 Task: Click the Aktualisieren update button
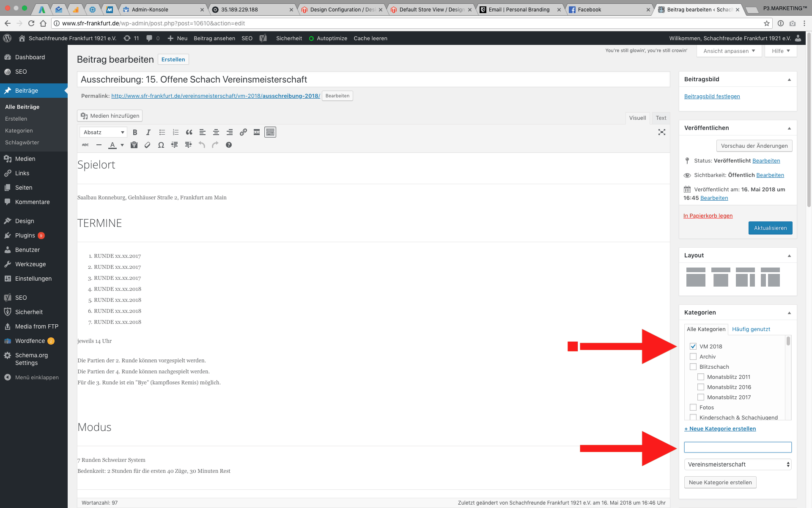click(770, 228)
